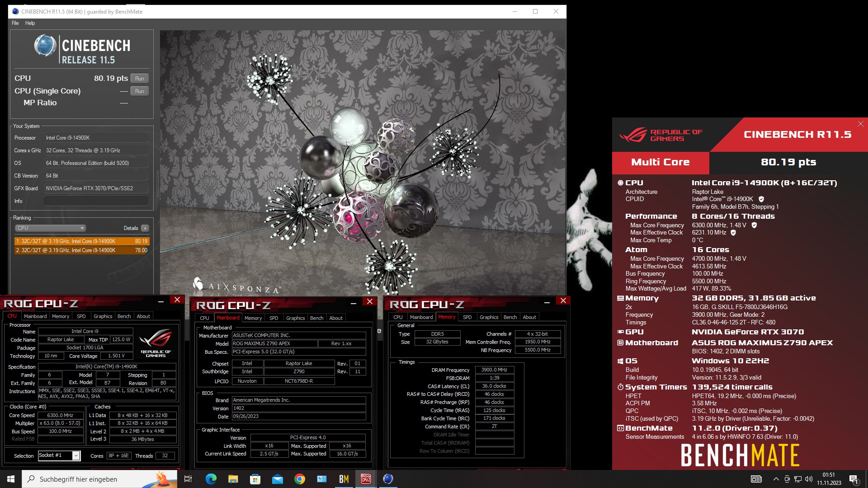Open volume control in system tray
Image resolution: width=868 pixels, height=488 pixels.
click(809, 479)
